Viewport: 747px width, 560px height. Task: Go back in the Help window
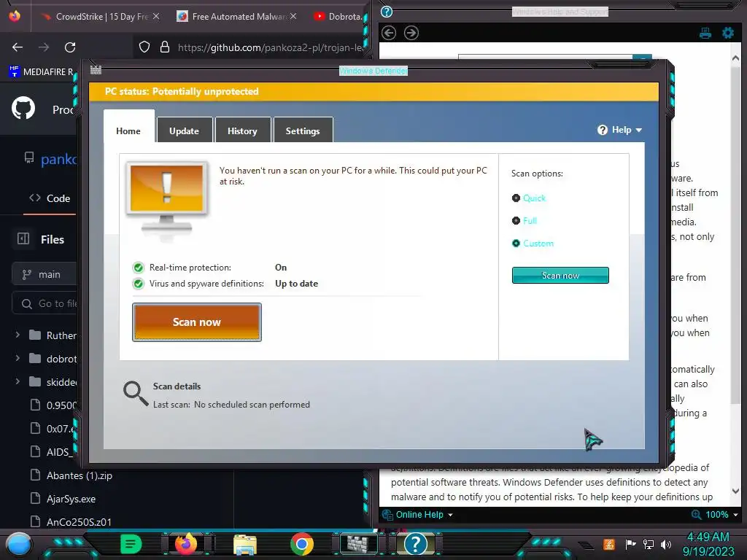coord(389,33)
